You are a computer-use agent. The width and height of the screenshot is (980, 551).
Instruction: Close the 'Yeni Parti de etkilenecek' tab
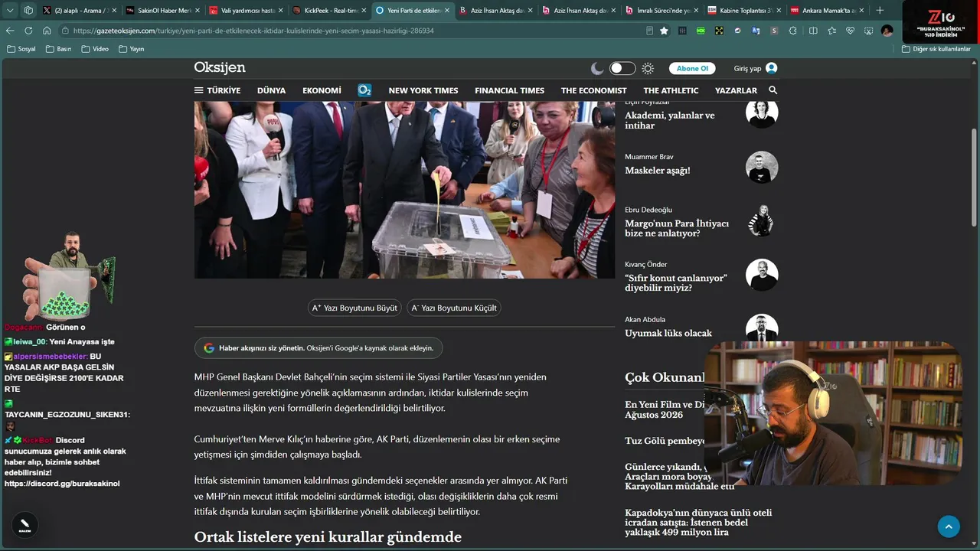tap(448, 11)
